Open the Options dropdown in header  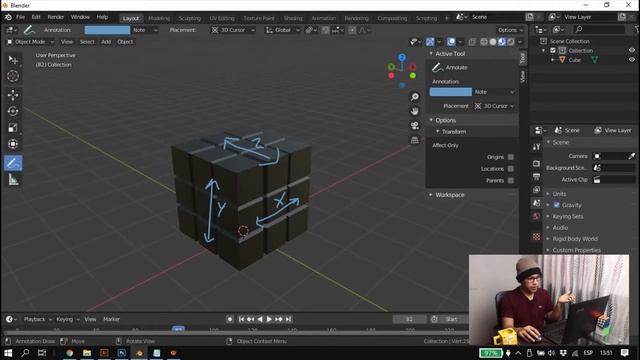[510, 30]
